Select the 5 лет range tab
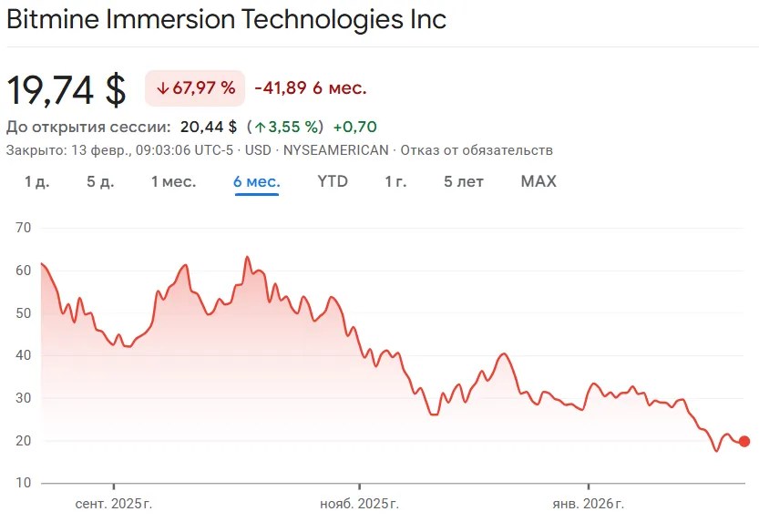This screenshot has width=759, height=532. (x=463, y=181)
